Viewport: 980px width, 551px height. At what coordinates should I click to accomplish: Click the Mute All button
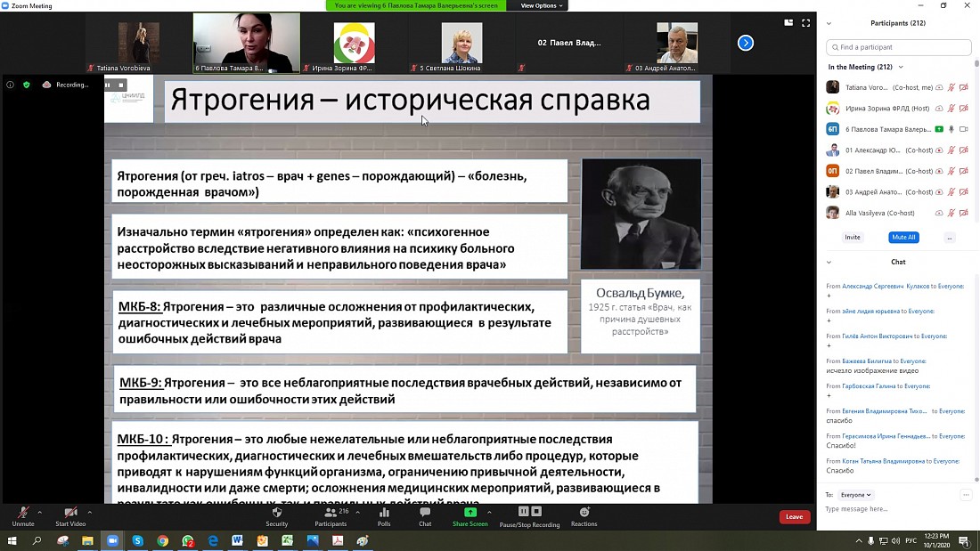(x=903, y=238)
